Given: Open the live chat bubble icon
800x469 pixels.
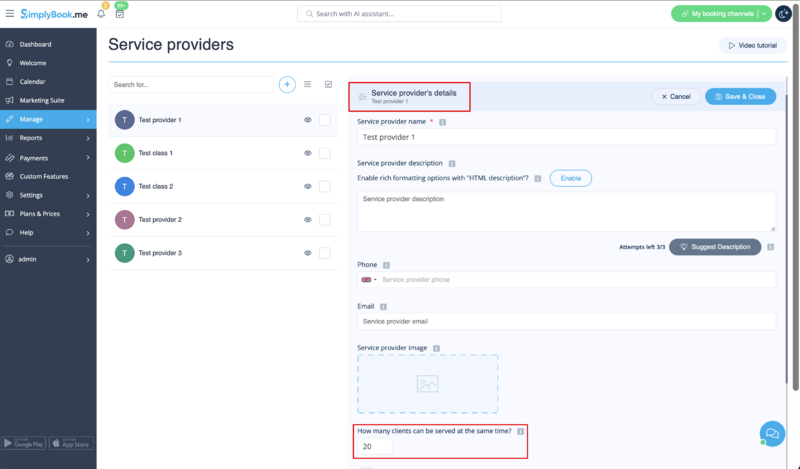Looking at the screenshot, I should tap(772, 433).
